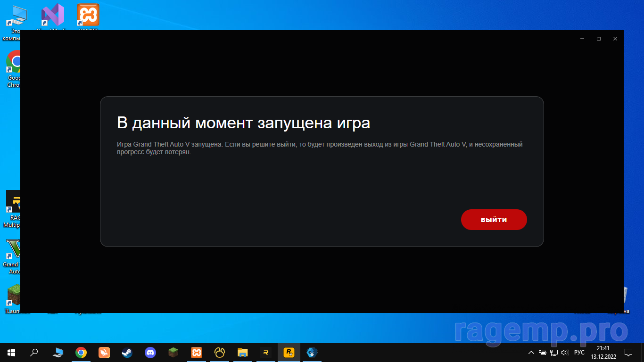
Task: Open the computer monitor app in taskbar
Action: tap(58, 352)
